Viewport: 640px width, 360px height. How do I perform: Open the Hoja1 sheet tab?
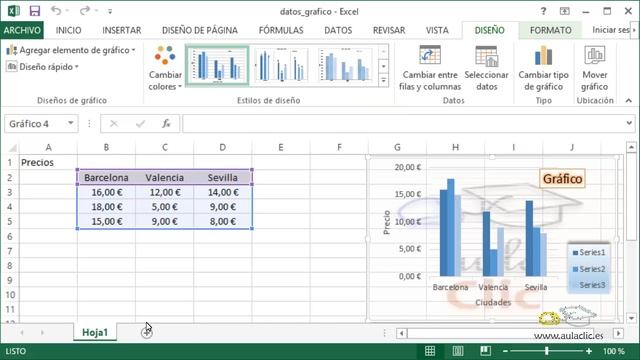[95, 333]
